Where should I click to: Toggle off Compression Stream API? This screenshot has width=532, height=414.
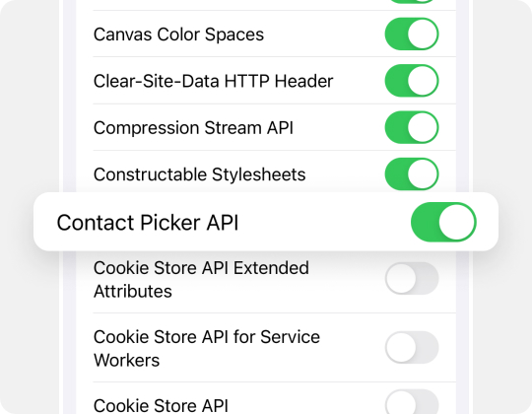pyautogui.click(x=412, y=127)
